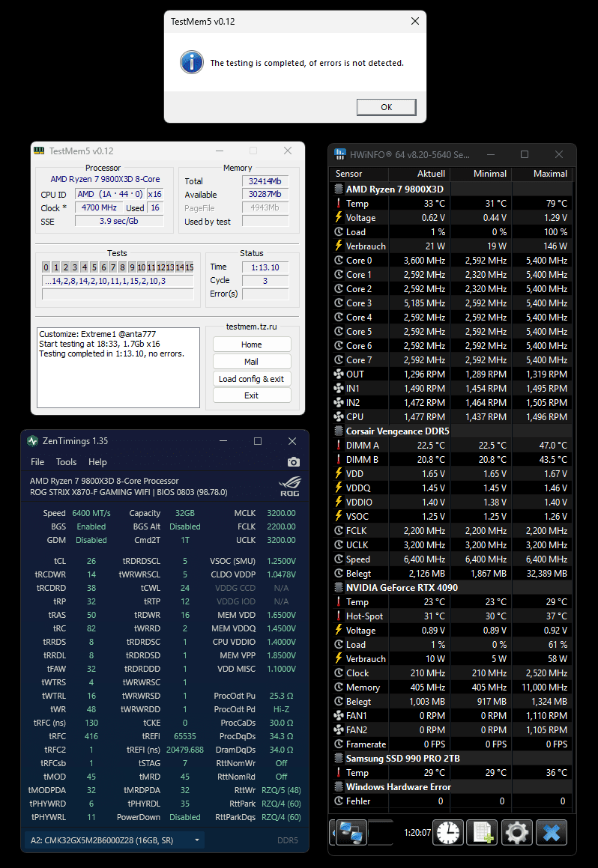This screenshot has height=868, width=598.
Task: Click the Total memory field 32414Mb
Action: tap(265, 181)
